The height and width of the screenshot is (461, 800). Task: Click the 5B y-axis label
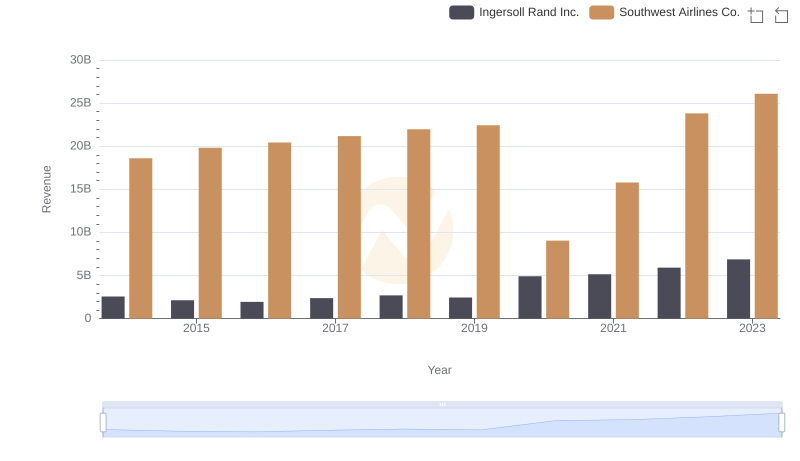tap(84, 275)
